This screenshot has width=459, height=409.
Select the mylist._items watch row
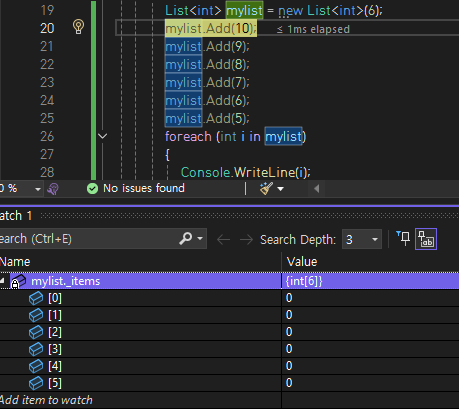click(229, 281)
